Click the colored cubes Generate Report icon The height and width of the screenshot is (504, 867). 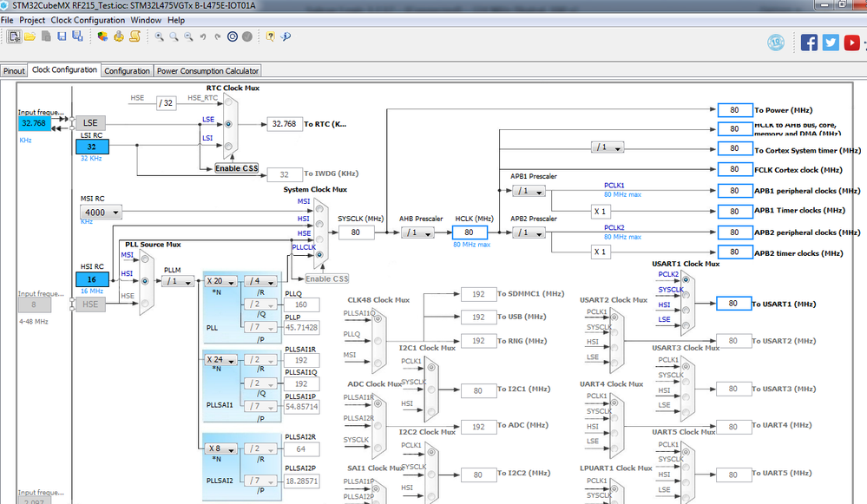tap(102, 36)
